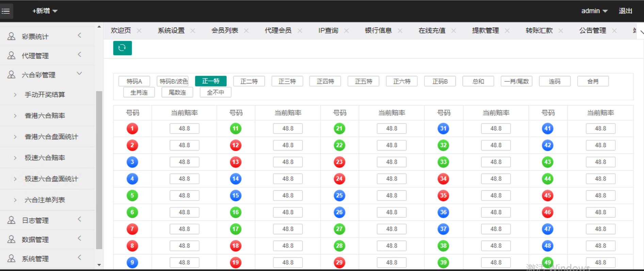
Task: Click the user icon beside 彩票统计
Action: [x=11, y=36]
